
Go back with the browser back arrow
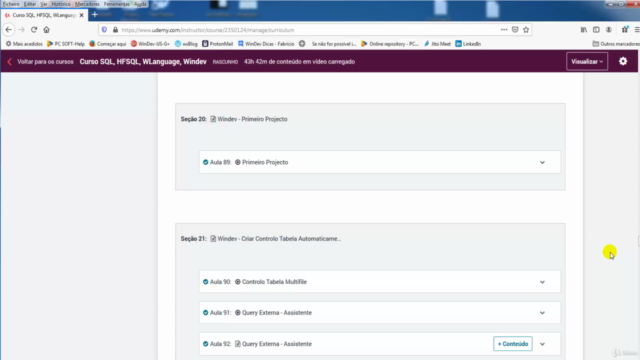tap(9, 30)
